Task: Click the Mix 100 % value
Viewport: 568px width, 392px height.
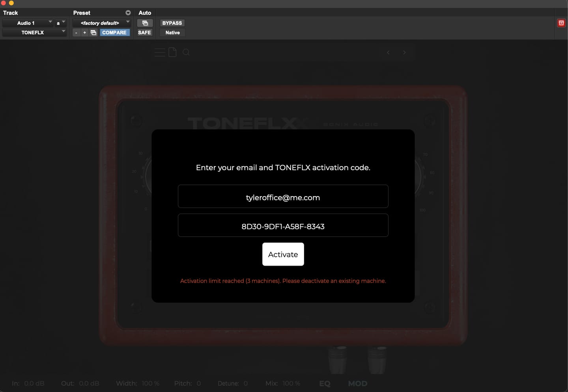Action: (x=291, y=383)
